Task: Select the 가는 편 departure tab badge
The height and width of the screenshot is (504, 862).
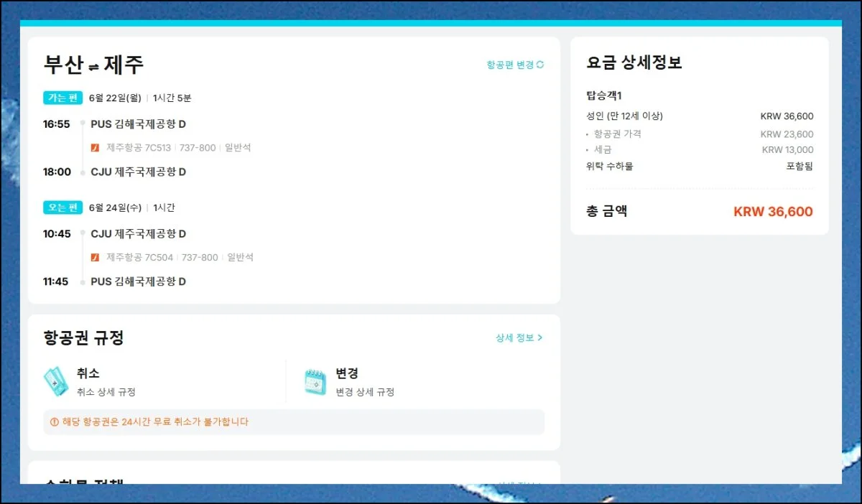Action: point(62,98)
